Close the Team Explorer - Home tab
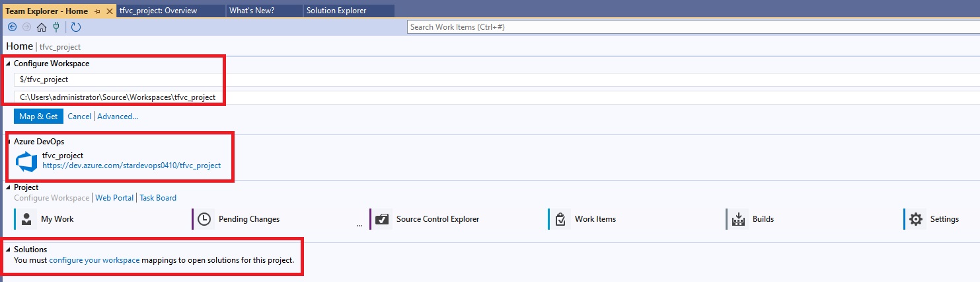 pos(110,11)
